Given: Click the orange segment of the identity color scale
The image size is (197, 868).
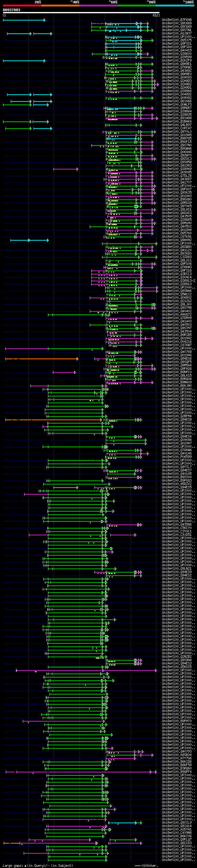Looking at the screenshot, I should (60, 6).
